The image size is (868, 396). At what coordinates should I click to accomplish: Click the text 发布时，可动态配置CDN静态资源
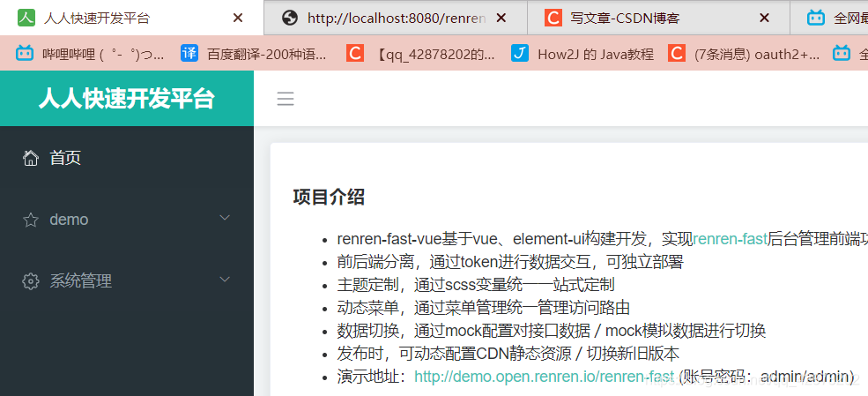(x=454, y=354)
